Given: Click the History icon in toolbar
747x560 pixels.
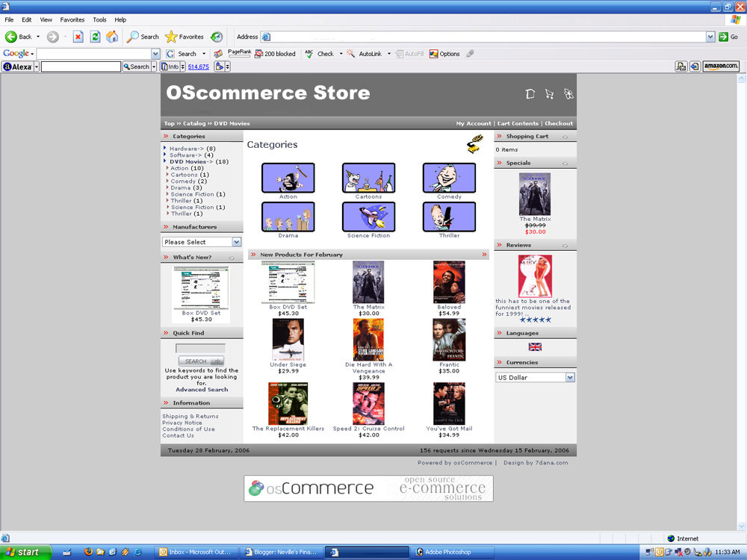Looking at the screenshot, I should pyautogui.click(x=217, y=37).
